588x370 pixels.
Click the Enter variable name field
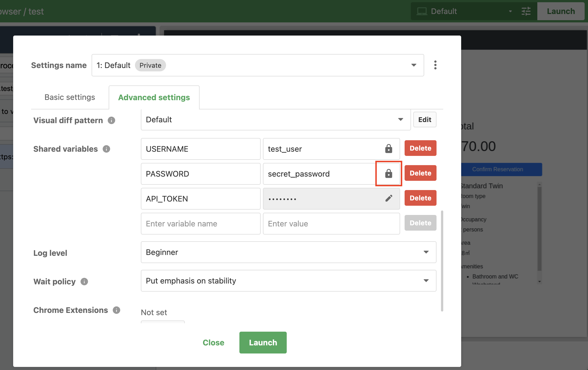[200, 223]
